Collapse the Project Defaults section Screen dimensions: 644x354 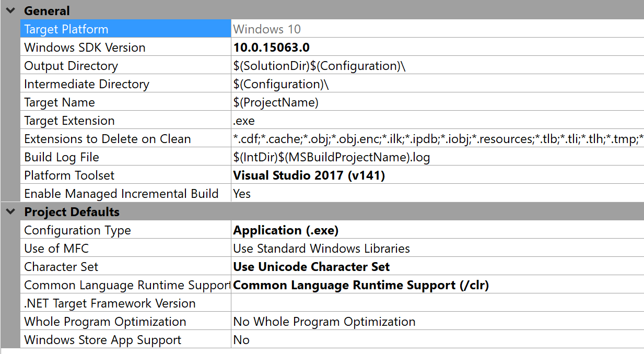coord(10,212)
